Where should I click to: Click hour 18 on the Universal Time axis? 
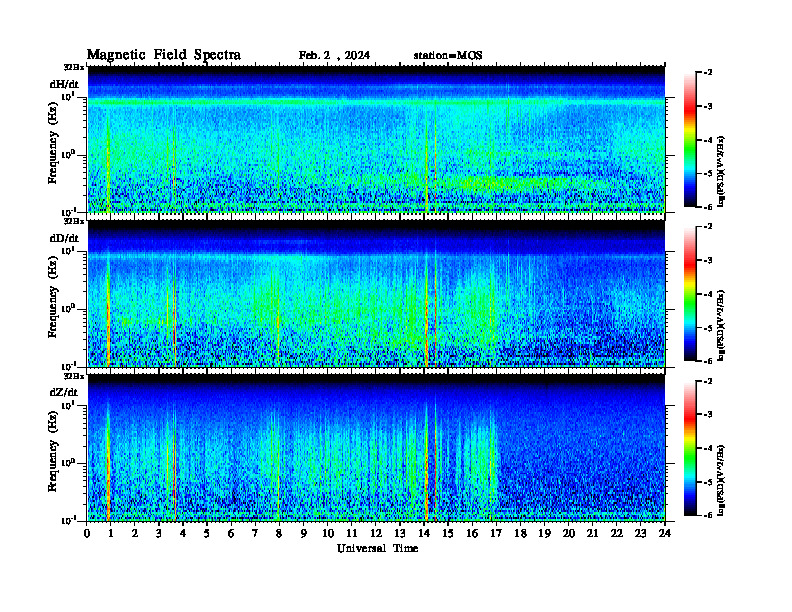[520, 533]
